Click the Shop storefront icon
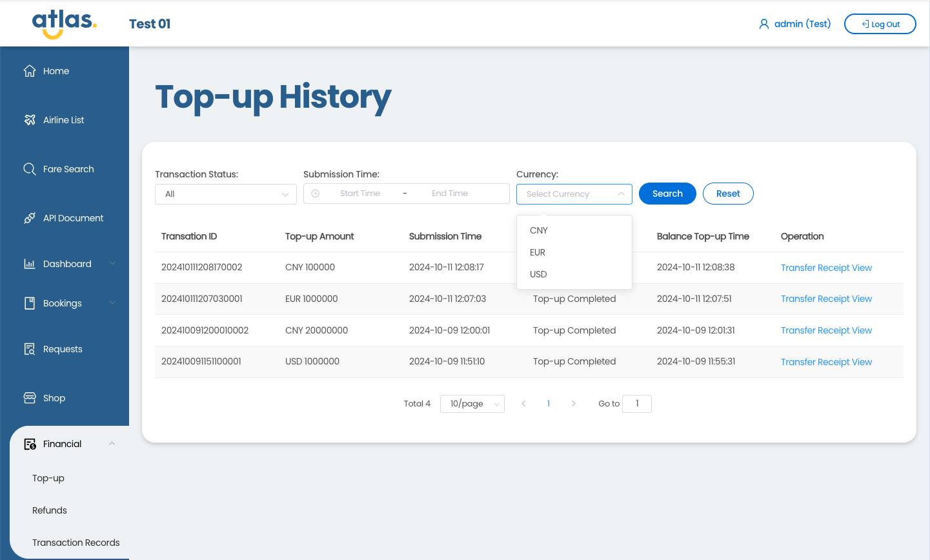The image size is (930, 560). [x=30, y=398]
